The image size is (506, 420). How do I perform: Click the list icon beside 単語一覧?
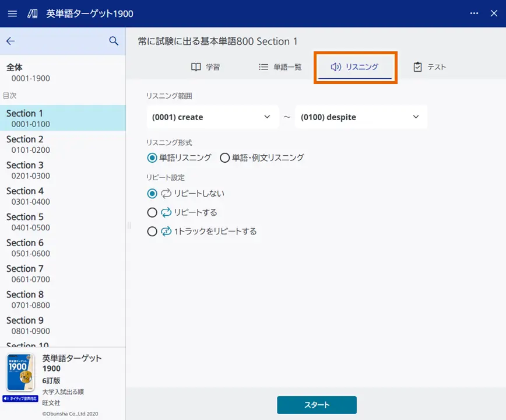click(x=263, y=66)
